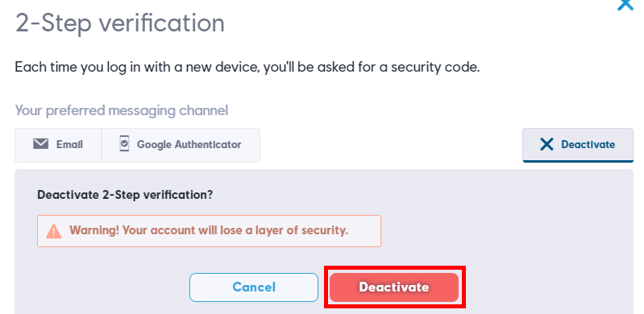Click the blank space between channel tabs and Deactivate
This screenshot has height=314, width=644.
[x=391, y=145]
